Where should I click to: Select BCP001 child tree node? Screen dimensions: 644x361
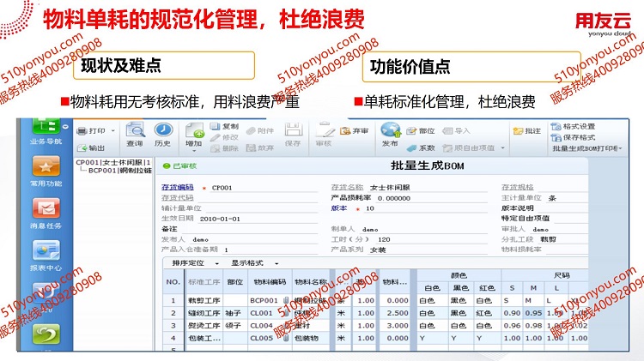tap(119, 171)
